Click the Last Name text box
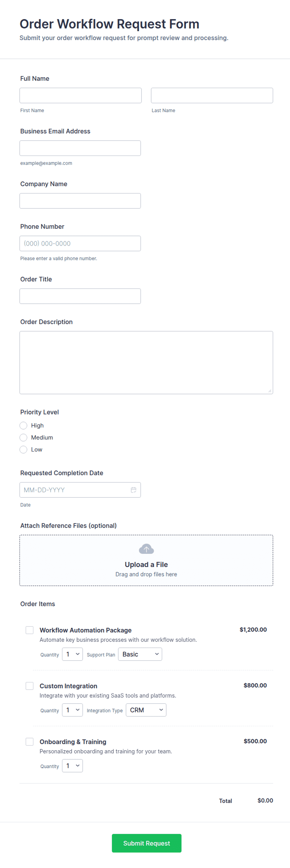The width and height of the screenshot is (290, 868). coord(212,95)
